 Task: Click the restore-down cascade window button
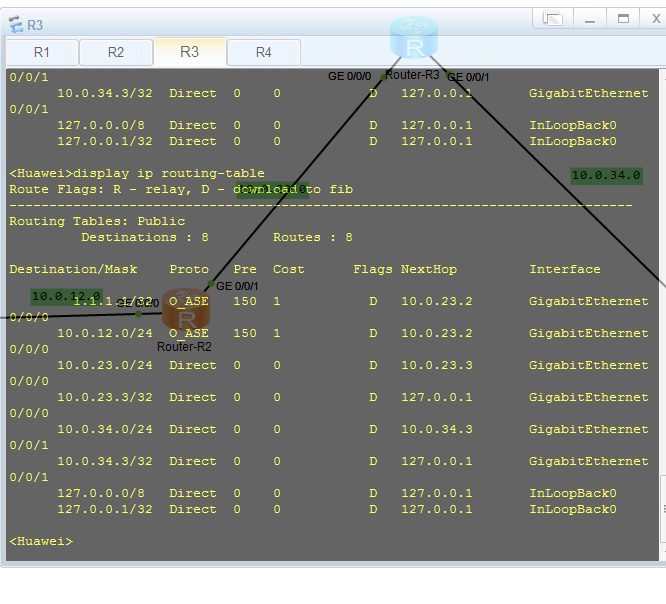(553, 19)
